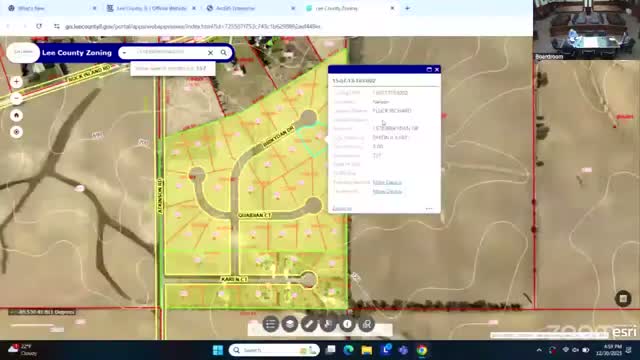Click the Lee County Zoning title
Screen dimensions: 640x360
tap(77, 53)
